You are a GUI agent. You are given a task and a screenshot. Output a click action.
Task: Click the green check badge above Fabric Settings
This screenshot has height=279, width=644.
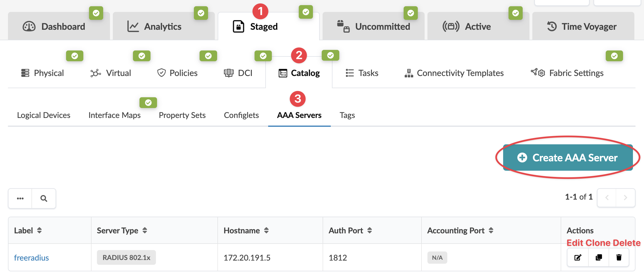(x=614, y=56)
